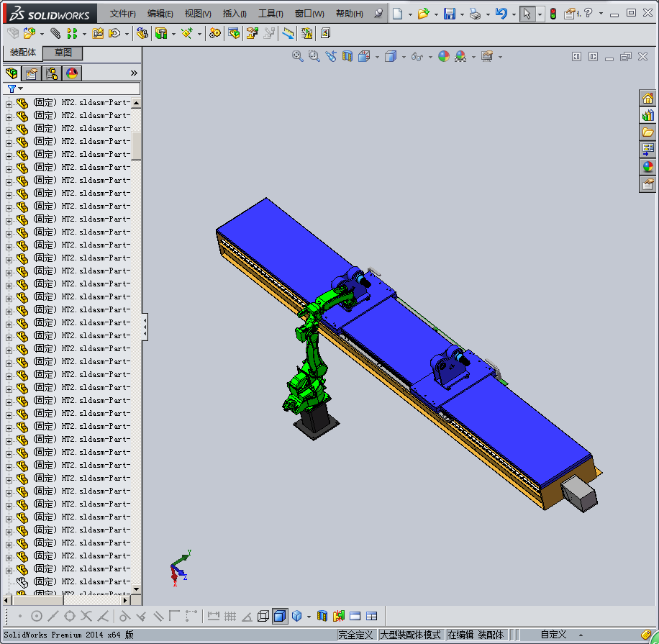
Task: Toggle the quadrant snap
Action: (x=70, y=616)
